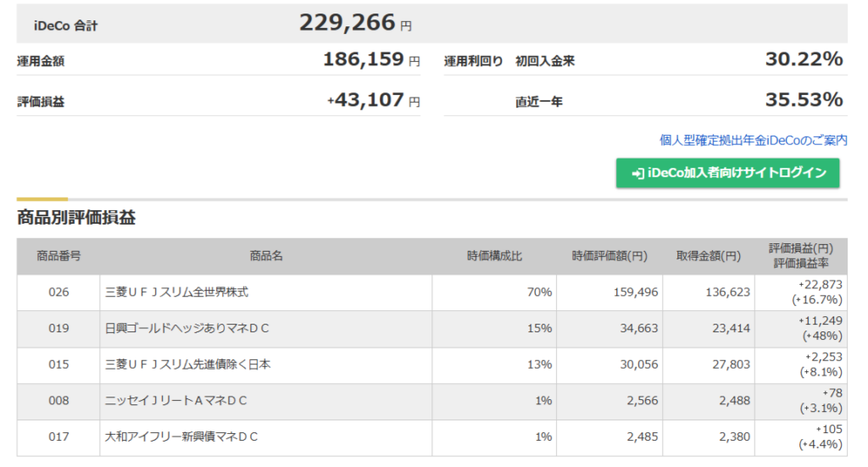Click the 取得金額(円) column header
The image size is (868, 467).
pyautogui.click(x=708, y=256)
